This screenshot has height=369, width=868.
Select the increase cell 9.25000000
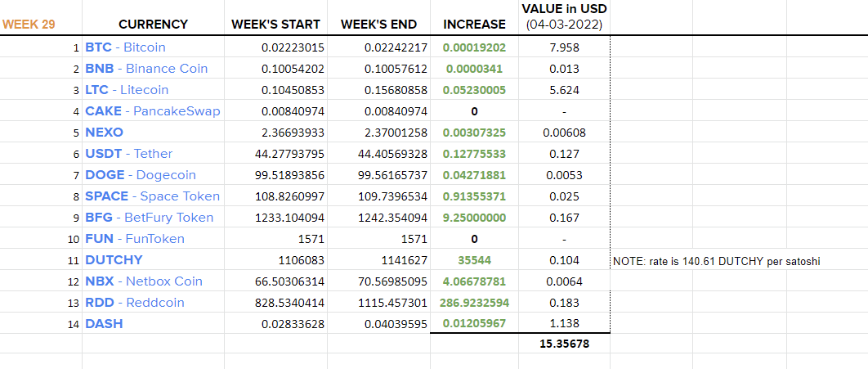pos(474,218)
